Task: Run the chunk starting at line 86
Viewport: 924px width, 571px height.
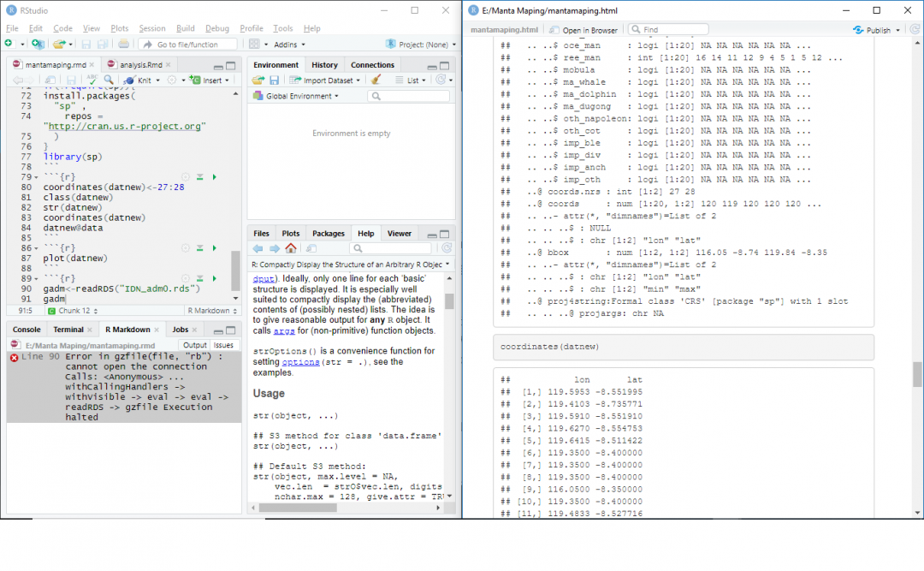Action: coord(215,248)
